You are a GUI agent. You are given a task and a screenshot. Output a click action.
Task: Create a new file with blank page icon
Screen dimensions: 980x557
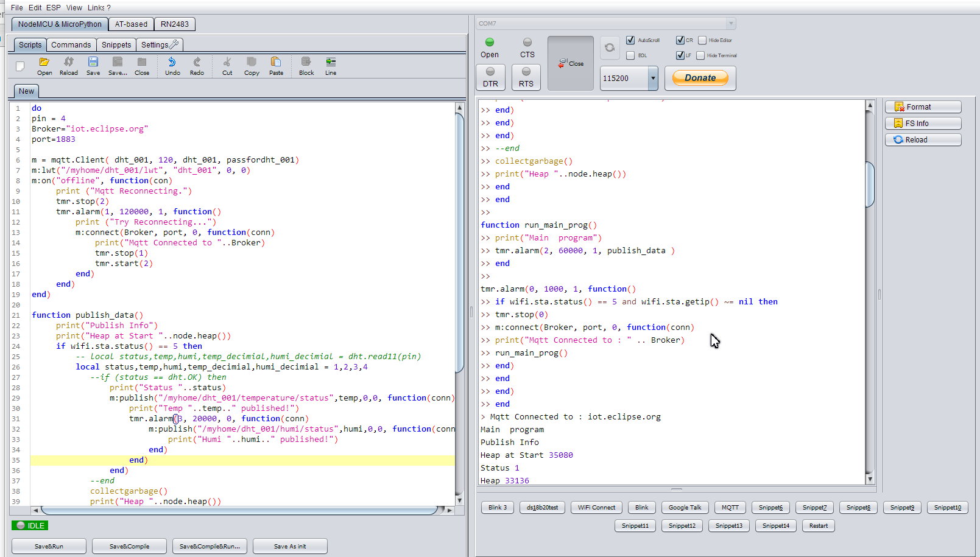point(20,66)
